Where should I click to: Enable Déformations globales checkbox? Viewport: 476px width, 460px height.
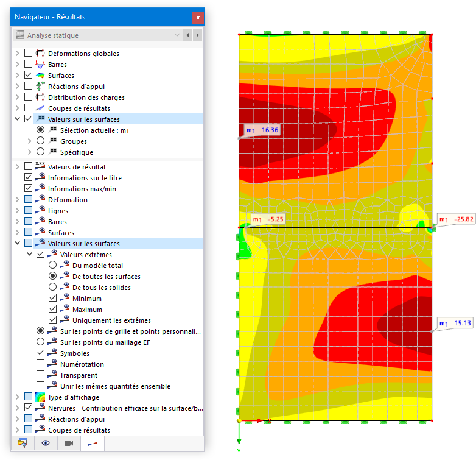point(28,53)
